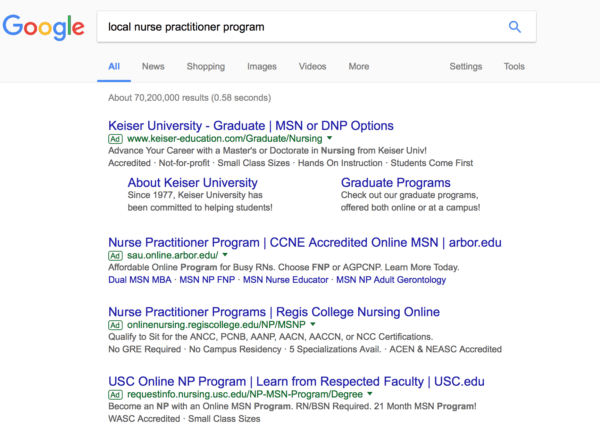Click the blue search magnifier icon
The width and height of the screenshot is (600, 426).
pos(515,27)
